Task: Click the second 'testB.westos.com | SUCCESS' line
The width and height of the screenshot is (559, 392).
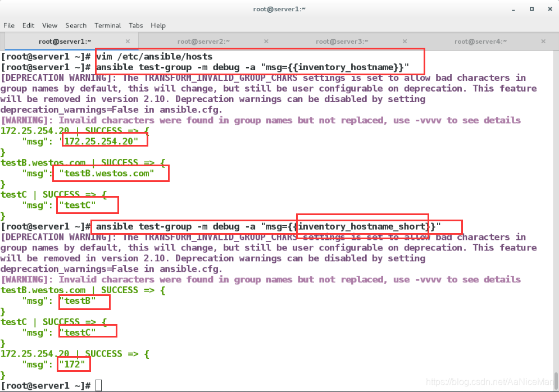Action: pos(83,290)
